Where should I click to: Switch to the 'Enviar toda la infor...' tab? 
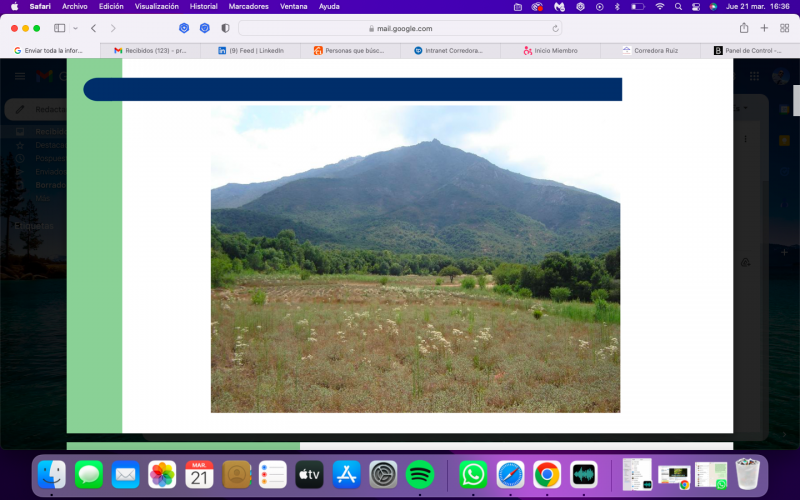(50, 51)
